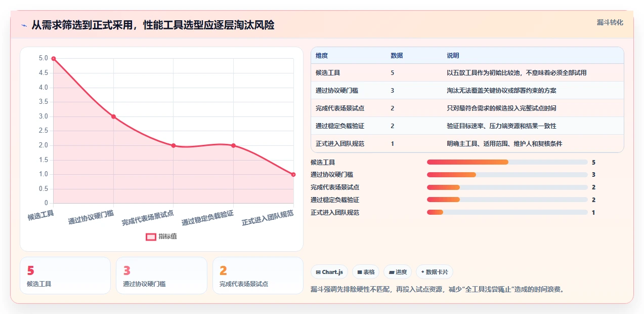Image resolution: width=644 pixels, height=314 pixels.
Task: Toggle the 指标值 legend swatch
Action: (151, 237)
